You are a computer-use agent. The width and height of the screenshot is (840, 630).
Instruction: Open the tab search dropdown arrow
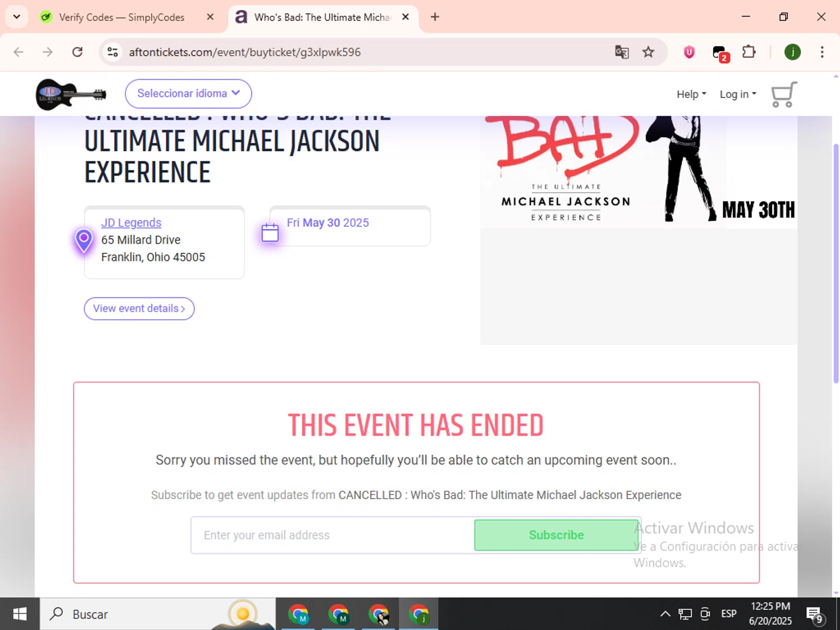[x=16, y=17]
